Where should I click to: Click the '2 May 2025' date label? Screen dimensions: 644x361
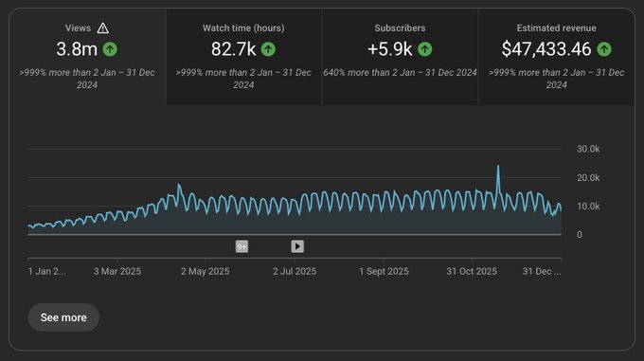point(205,272)
